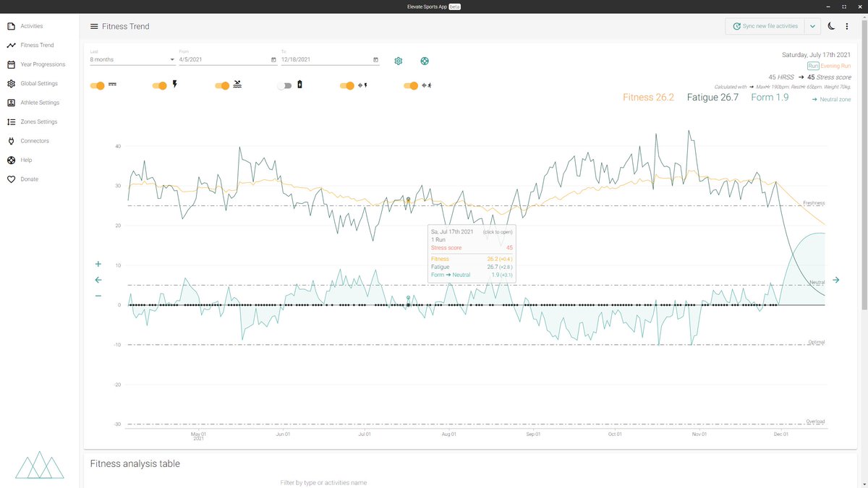Click the 'Optimal' zone label on chart
This screenshot has width=868, height=488.
point(816,342)
